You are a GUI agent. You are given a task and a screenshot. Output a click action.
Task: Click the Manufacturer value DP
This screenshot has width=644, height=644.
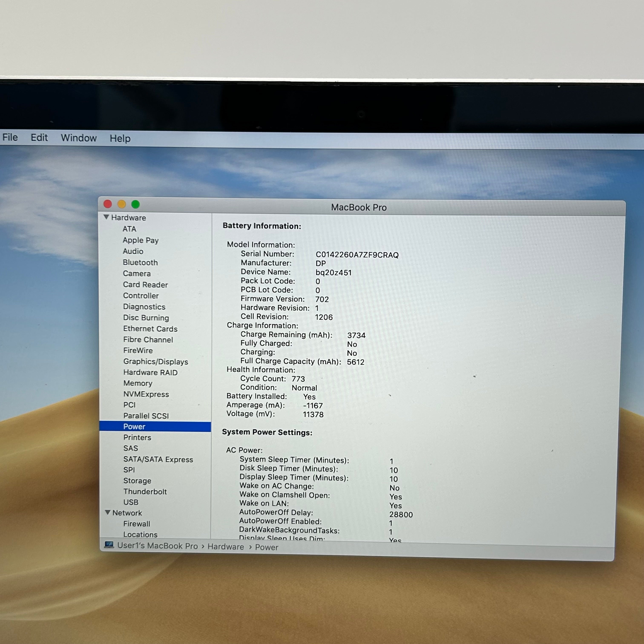[x=321, y=264]
